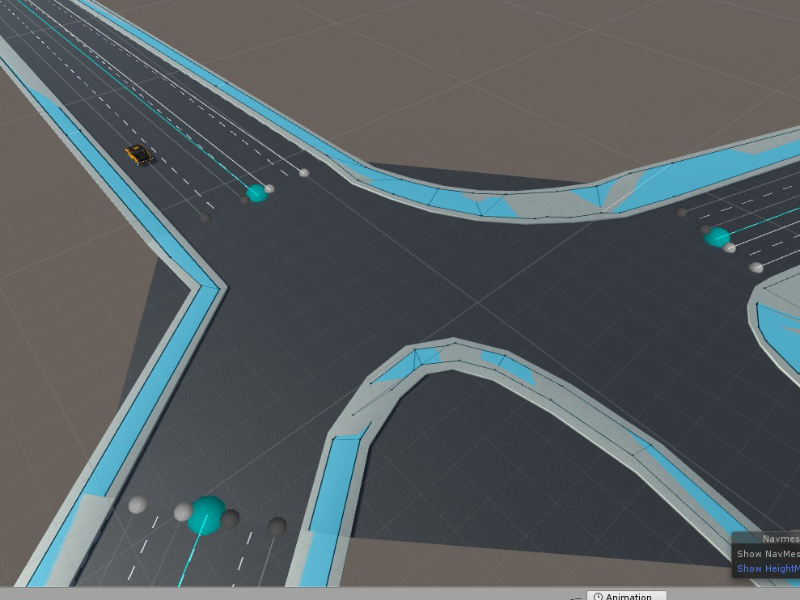The height and width of the screenshot is (600, 800).
Task: Select the cyan sphere on the right road
Action: click(x=717, y=237)
